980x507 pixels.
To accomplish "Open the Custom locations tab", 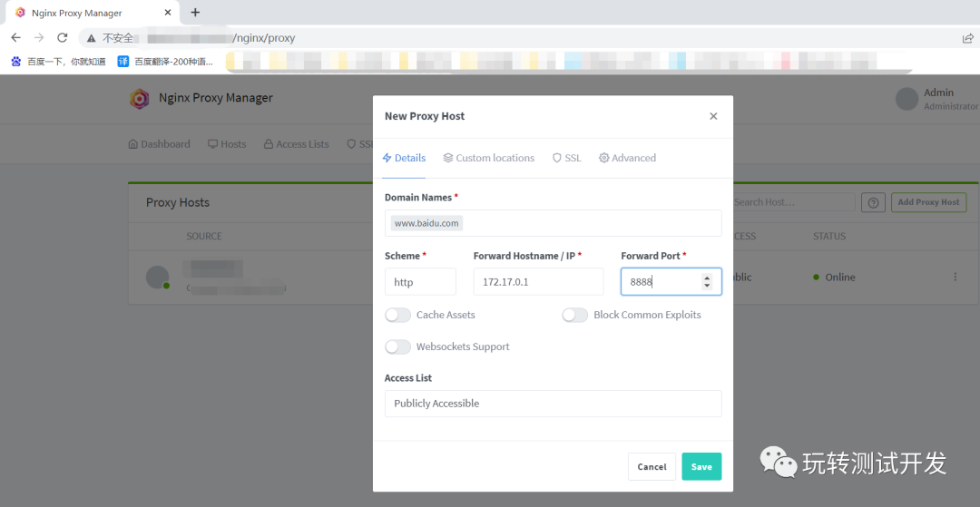I will pos(489,158).
